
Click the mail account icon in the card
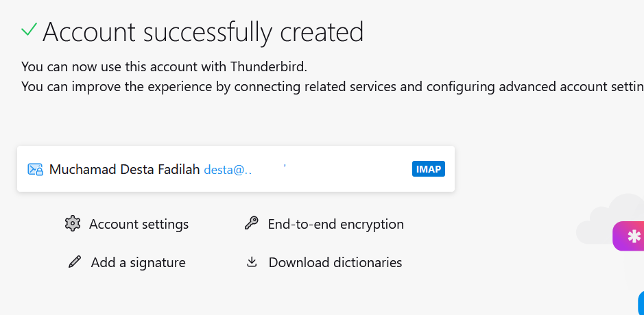click(x=35, y=169)
